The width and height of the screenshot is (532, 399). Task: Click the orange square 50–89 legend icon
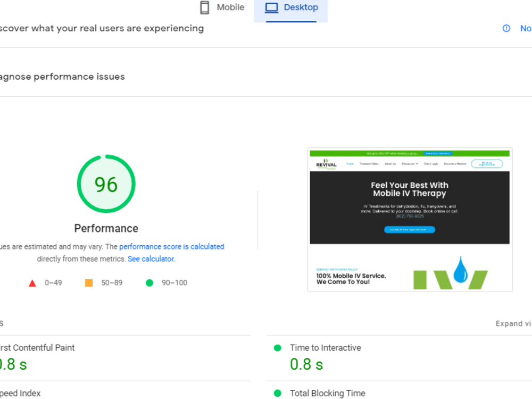pyautogui.click(x=89, y=282)
